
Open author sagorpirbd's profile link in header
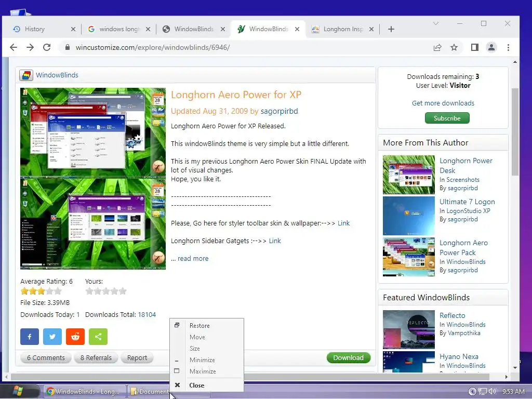(279, 111)
